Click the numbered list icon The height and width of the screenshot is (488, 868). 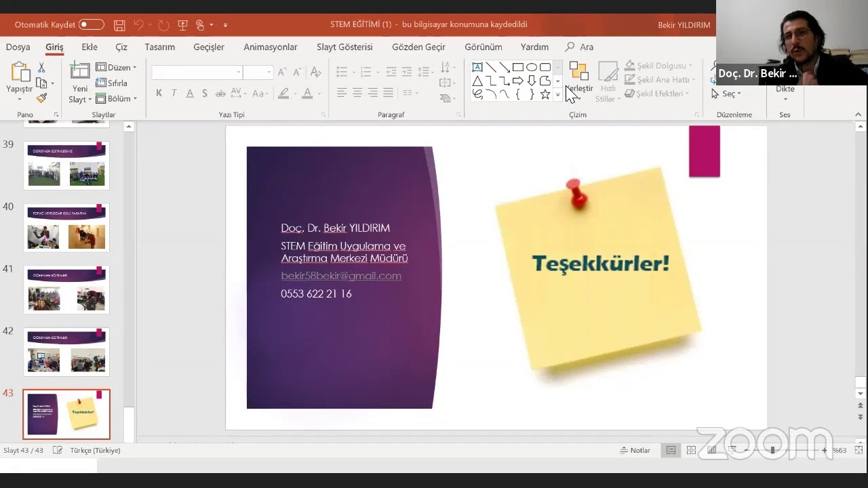click(366, 72)
